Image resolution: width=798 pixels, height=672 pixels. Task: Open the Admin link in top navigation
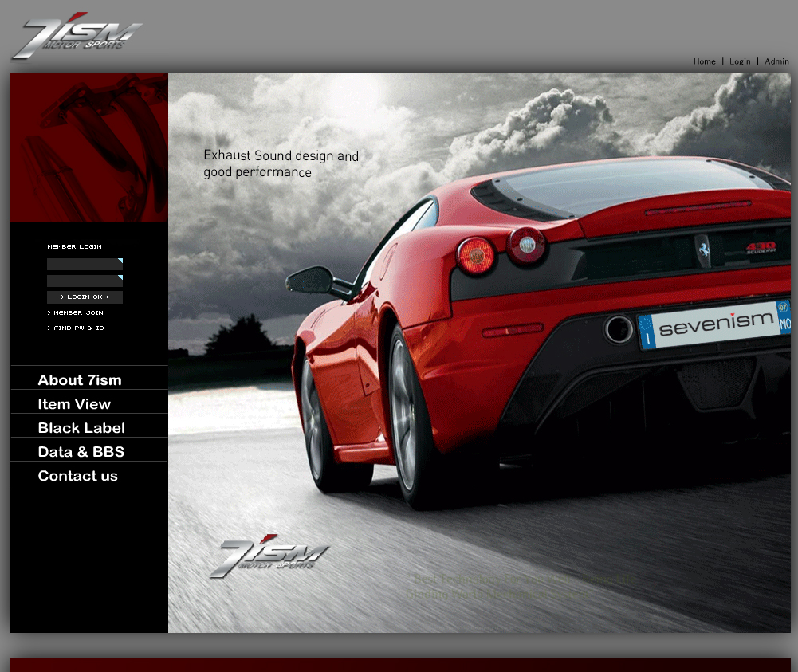click(776, 61)
